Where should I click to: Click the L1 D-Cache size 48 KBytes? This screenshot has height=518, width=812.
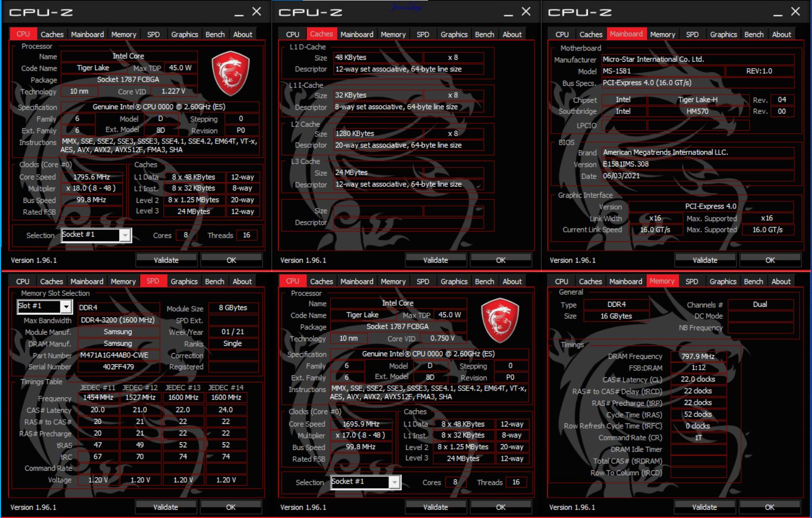pos(378,57)
